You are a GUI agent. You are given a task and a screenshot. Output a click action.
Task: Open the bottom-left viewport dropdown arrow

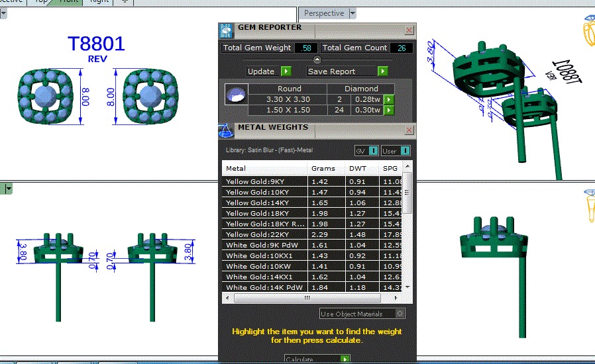[9, 189]
